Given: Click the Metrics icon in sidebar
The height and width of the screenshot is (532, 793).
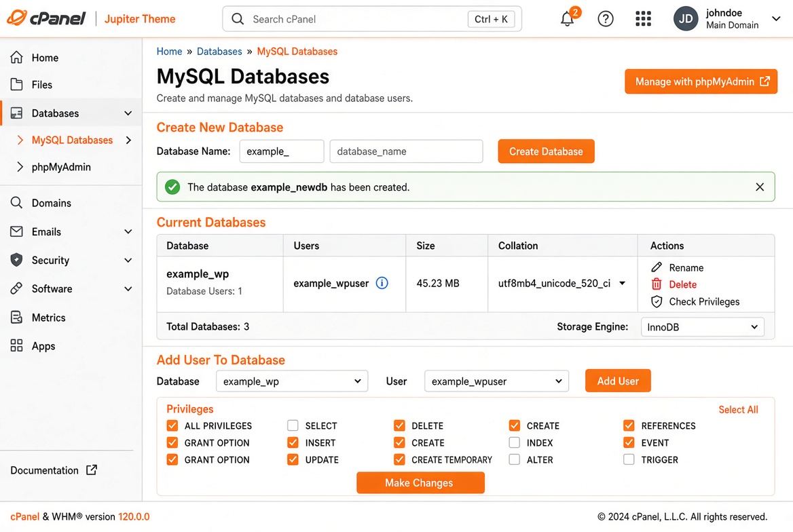Looking at the screenshot, I should click(17, 318).
